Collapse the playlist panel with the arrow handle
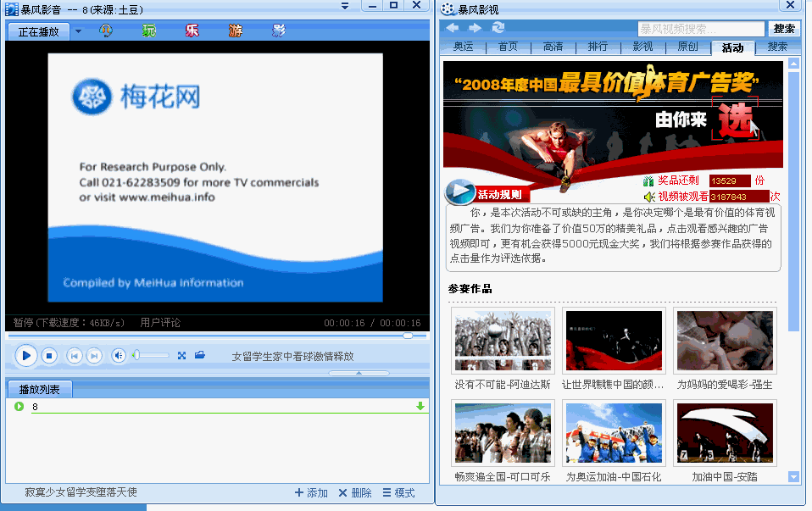Viewport: 812px width, 511px height. coord(359,373)
